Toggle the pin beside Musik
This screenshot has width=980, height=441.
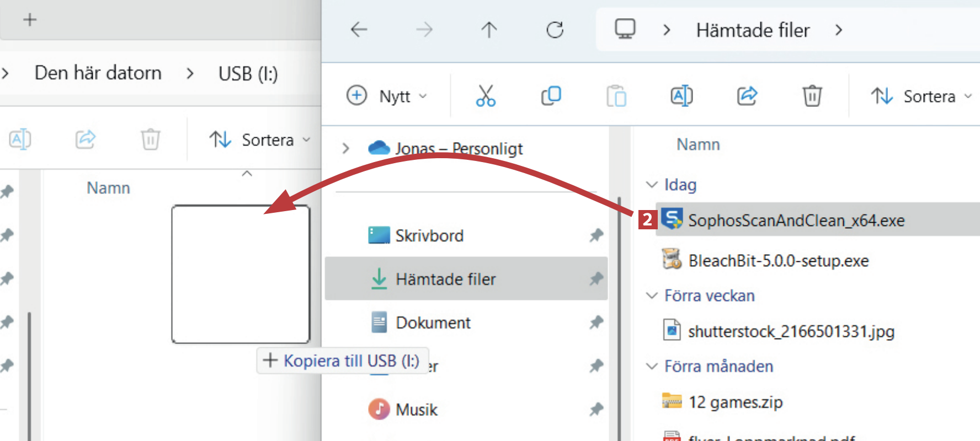click(x=596, y=410)
